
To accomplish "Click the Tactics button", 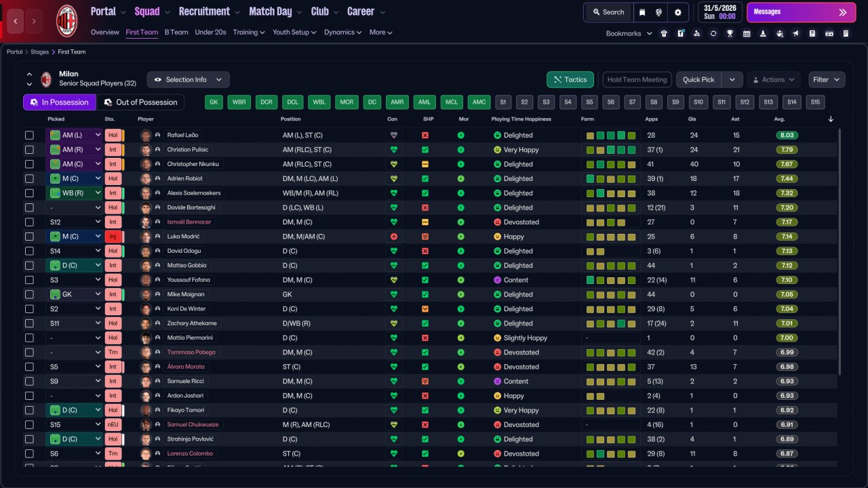I will (x=570, y=80).
